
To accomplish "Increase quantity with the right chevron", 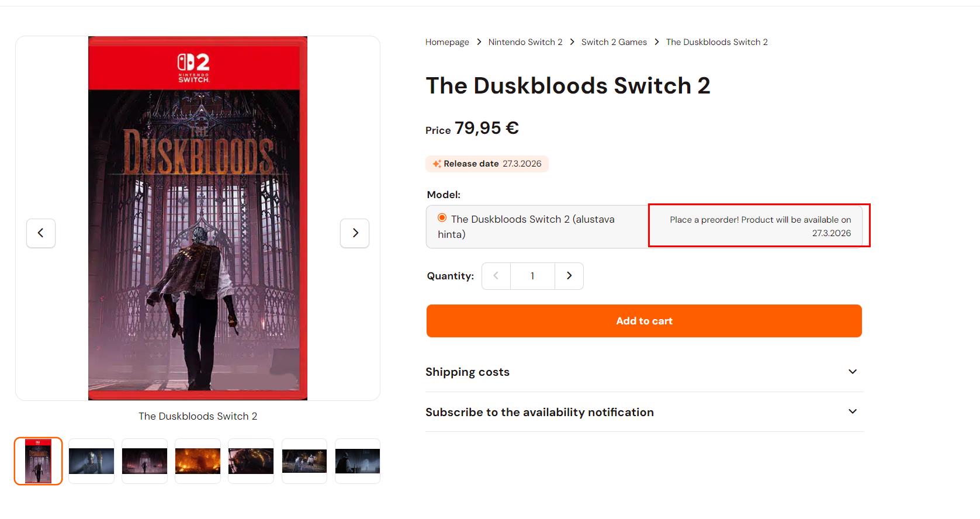I will [x=569, y=276].
